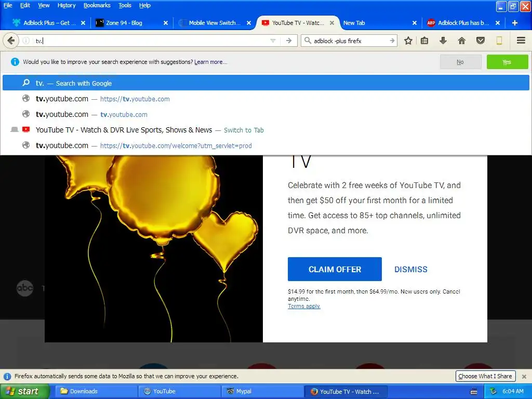This screenshot has height=399, width=532.
Task: Select the Switch to Tab YouTube TV suggestion
Action: (265, 130)
